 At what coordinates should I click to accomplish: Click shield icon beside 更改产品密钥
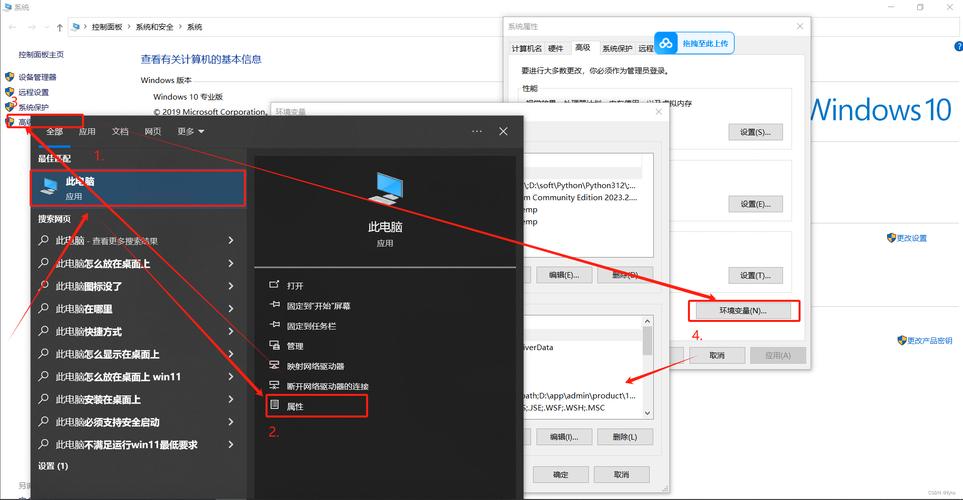902,340
